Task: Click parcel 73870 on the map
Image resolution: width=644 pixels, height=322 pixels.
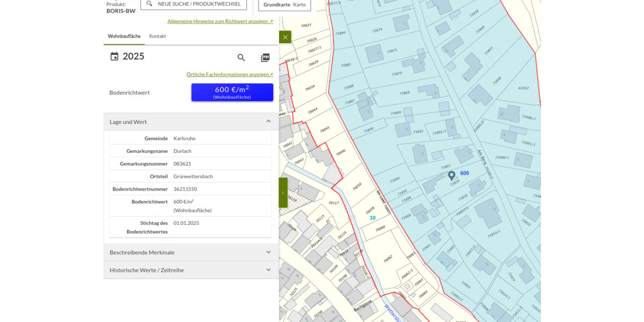Action: [x=397, y=74]
